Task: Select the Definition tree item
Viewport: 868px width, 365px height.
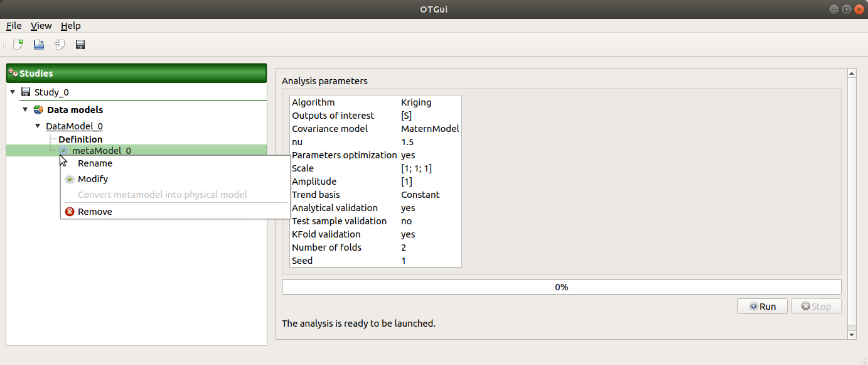Action: [80, 139]
